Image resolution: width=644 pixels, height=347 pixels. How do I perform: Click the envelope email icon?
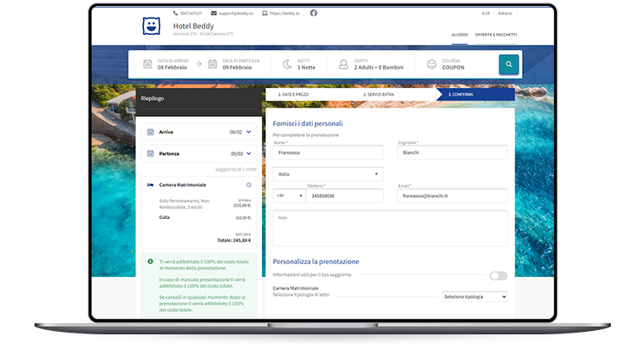coord(214,14)
